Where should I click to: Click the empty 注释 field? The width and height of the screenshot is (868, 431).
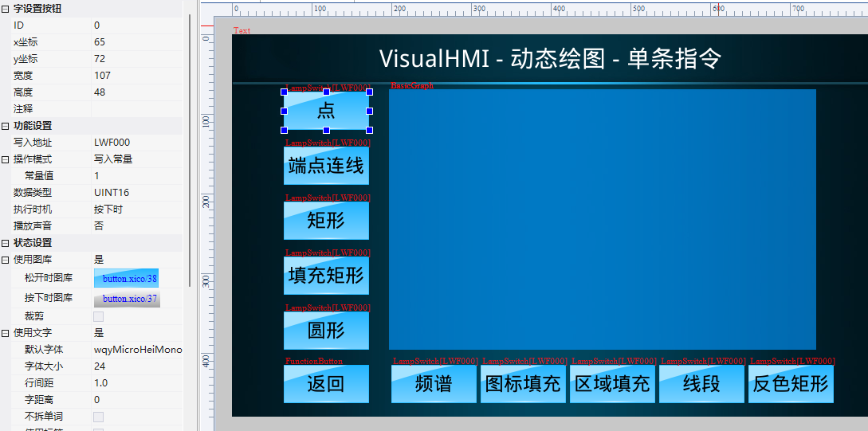click(x=137, y=108)
